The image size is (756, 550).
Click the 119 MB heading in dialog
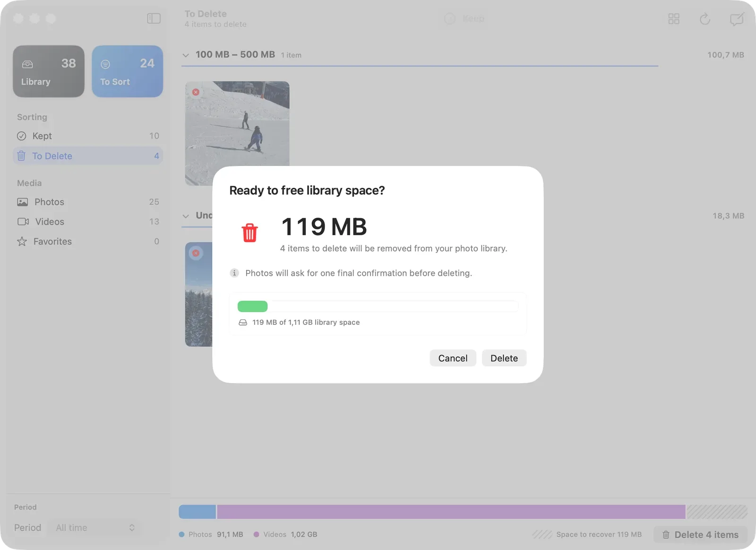click(x=324, y=227)
